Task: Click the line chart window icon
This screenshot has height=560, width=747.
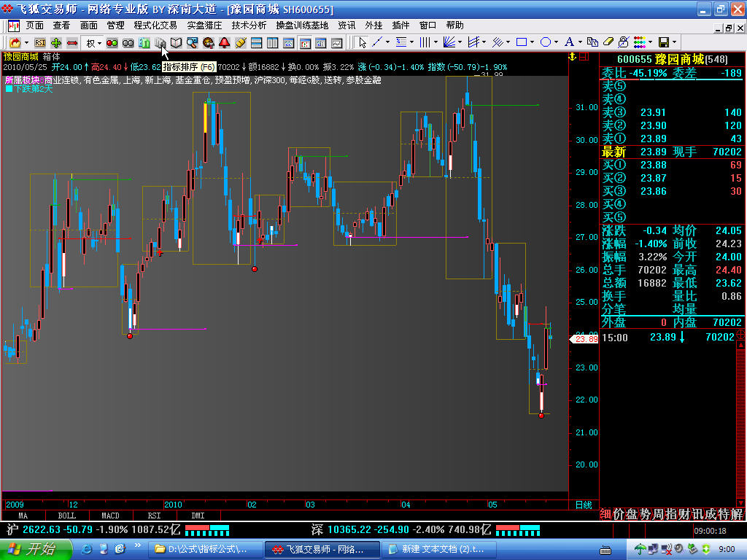Action: click(337, 43)
